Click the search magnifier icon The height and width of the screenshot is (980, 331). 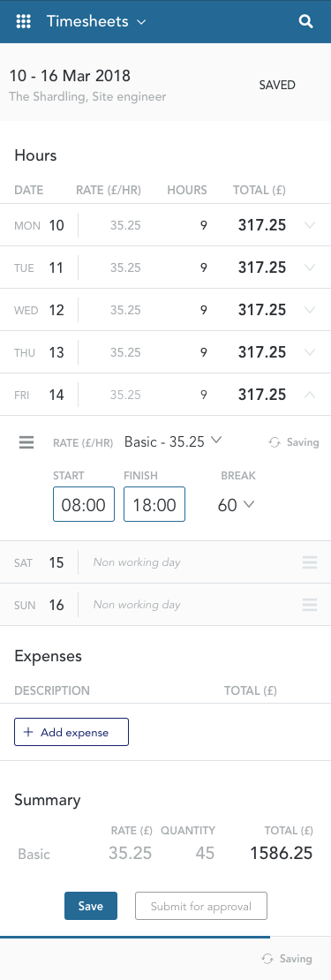[x=305, y=21]
